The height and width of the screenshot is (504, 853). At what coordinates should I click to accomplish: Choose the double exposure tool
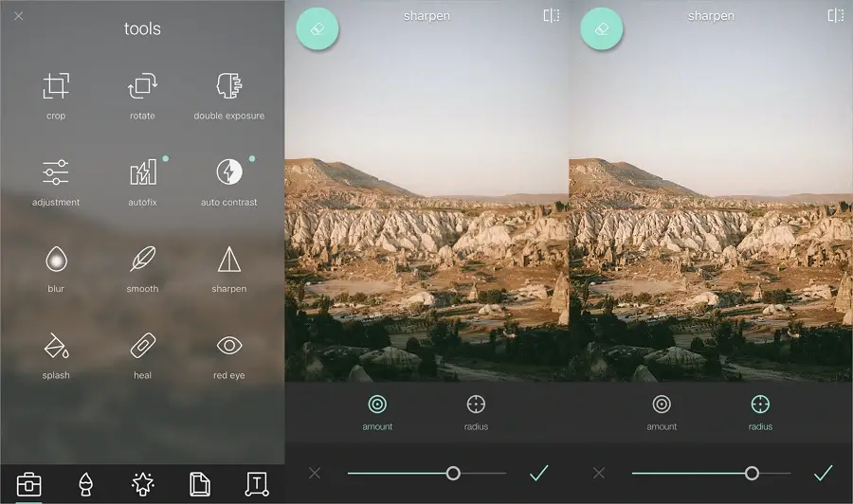tap(229, 96)
